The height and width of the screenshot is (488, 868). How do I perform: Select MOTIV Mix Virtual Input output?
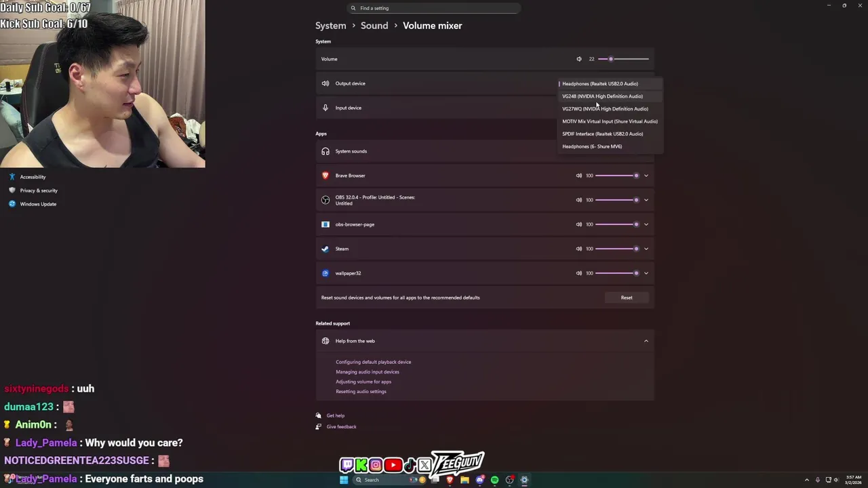click(x=610, y=121)
